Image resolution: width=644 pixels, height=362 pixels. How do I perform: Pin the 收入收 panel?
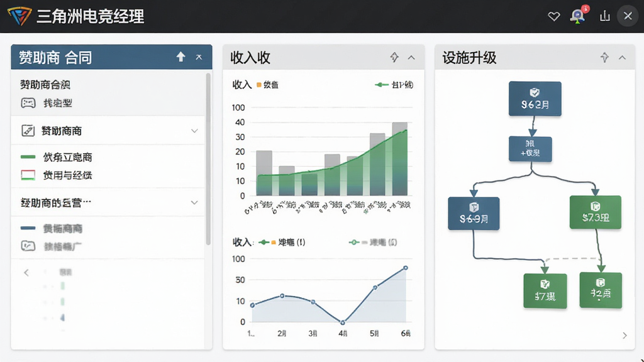point(394,57)
